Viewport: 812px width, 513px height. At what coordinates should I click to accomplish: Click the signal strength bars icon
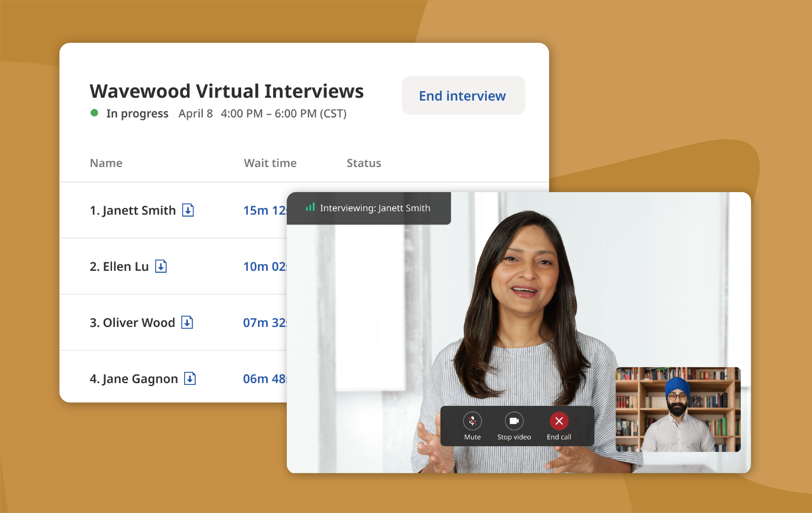click(x=310, y=207)
